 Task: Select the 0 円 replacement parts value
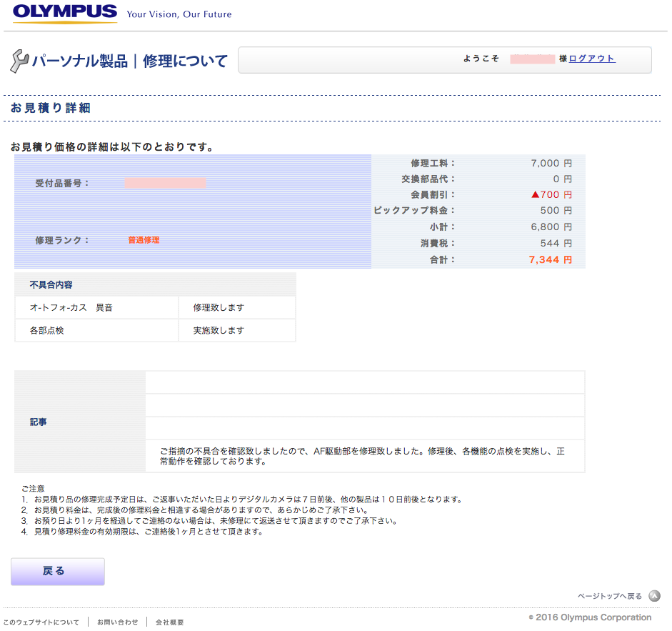(562, 179)
